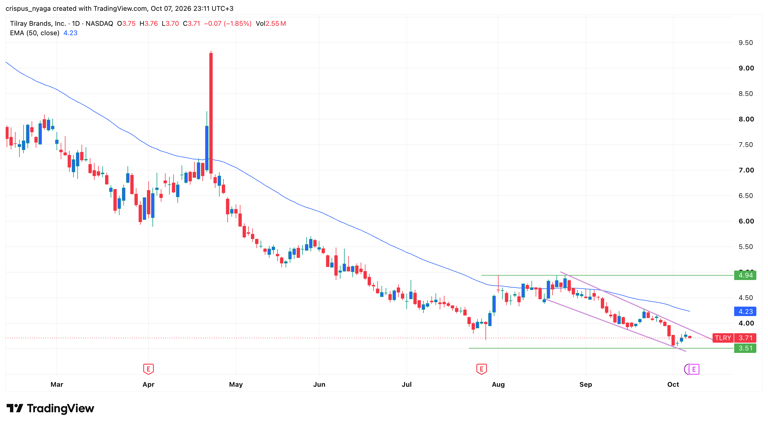Viewport: 768px width, 425px height.
Task: Click the EMA (50, close) indicator legend
Action: pyautogui.click(x=35, y=33)
